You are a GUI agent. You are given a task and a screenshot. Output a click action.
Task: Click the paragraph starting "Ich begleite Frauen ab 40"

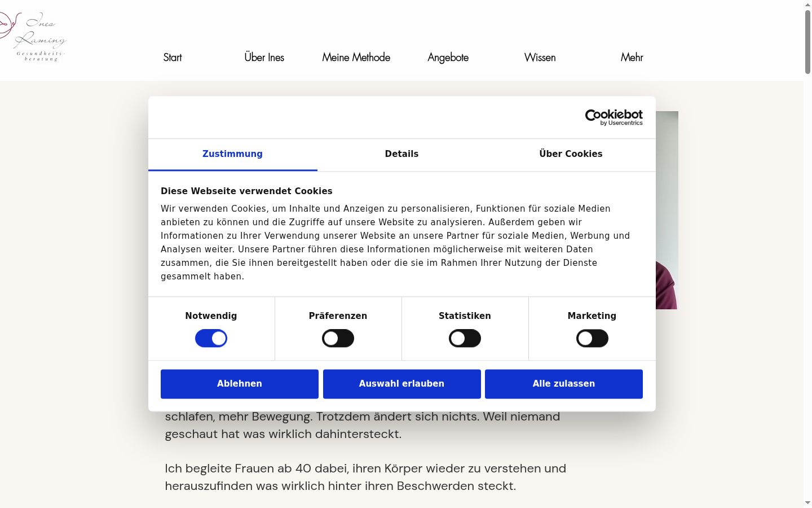click(x=365, y=477)
